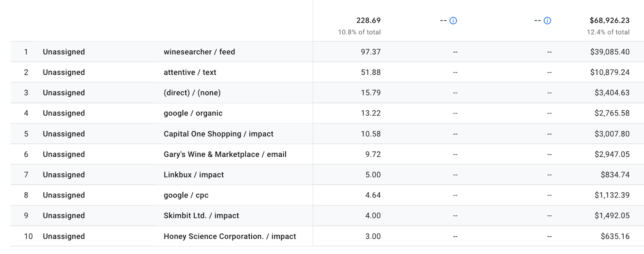
Task: Click the attentive / text source cell
Action: click(190, 72)
